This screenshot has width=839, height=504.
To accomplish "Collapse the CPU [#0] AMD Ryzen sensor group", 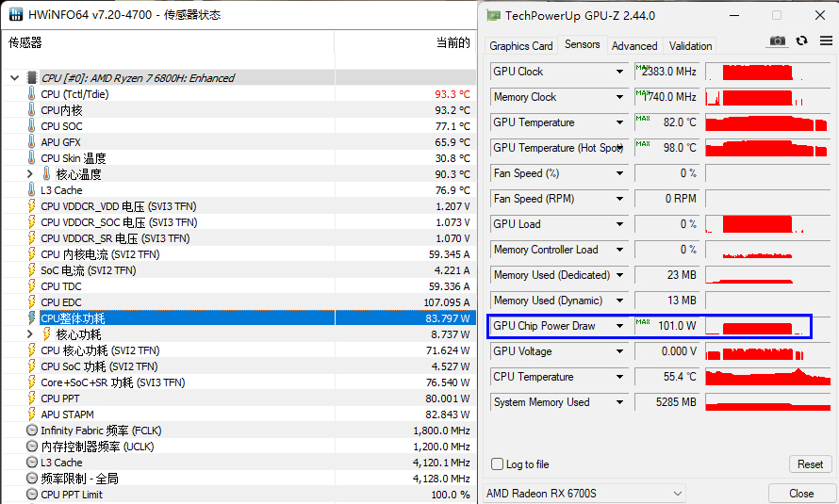I will tap(14, 78).
